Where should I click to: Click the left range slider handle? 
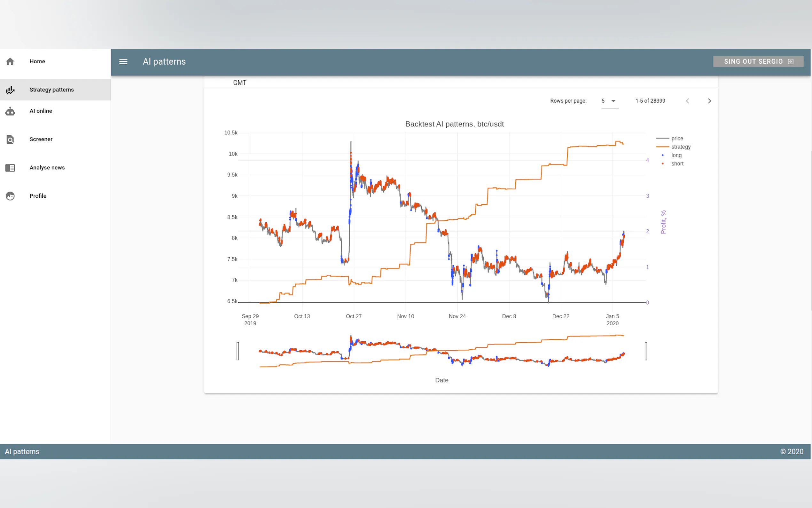tap(238, 351)
